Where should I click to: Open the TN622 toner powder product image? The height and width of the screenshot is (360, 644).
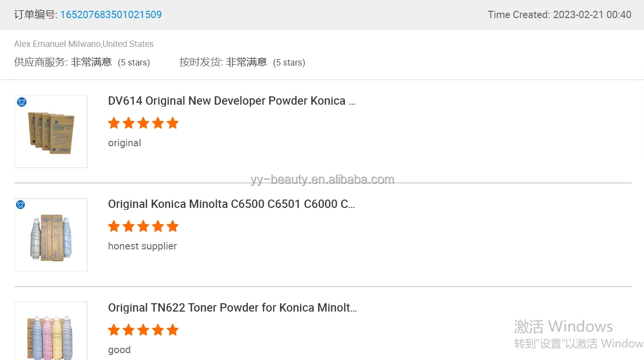(51, 333)
